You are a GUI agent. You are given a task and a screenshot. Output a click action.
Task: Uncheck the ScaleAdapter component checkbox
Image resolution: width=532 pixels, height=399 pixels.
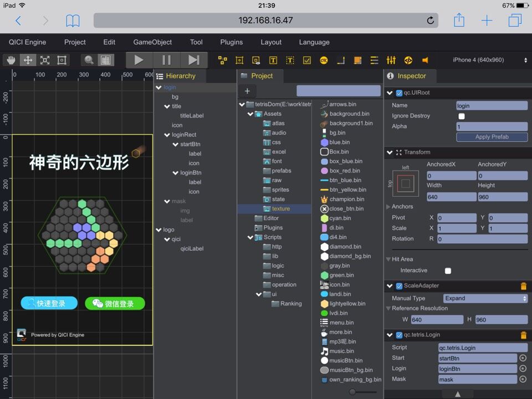click(x=400, y=287)
